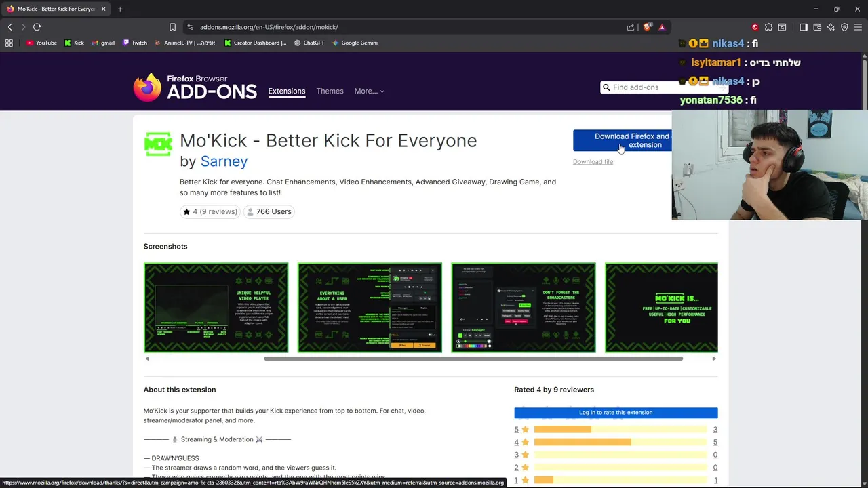This screenshot has height=488, width=868.
Task: Click the screenshots scroll right arrow
Action: coord(714,359)
